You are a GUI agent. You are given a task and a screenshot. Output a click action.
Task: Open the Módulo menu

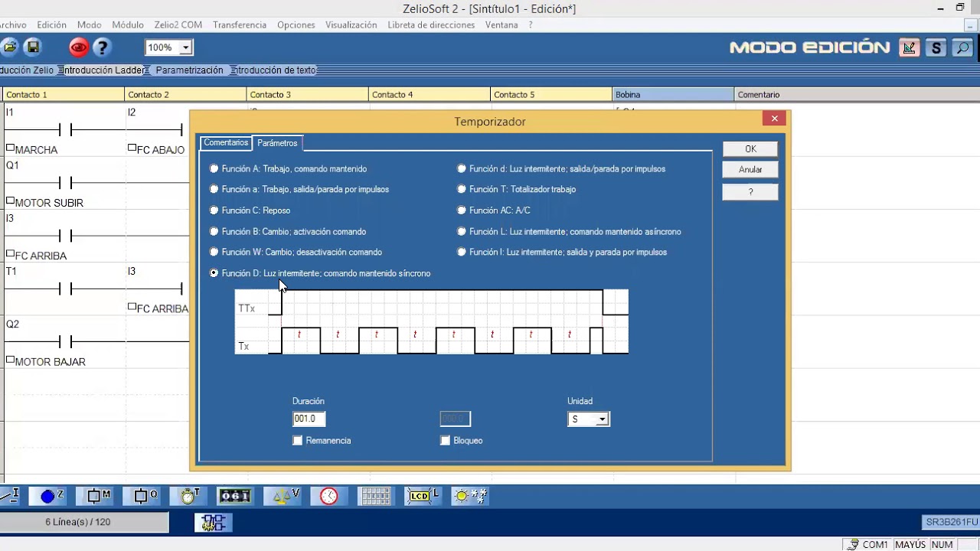[128, 24]
